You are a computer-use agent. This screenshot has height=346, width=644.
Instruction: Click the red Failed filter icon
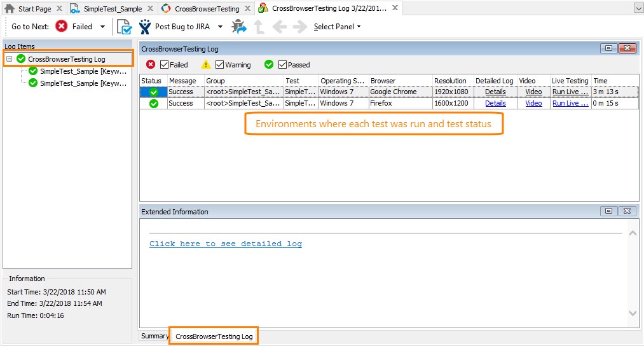151,64
